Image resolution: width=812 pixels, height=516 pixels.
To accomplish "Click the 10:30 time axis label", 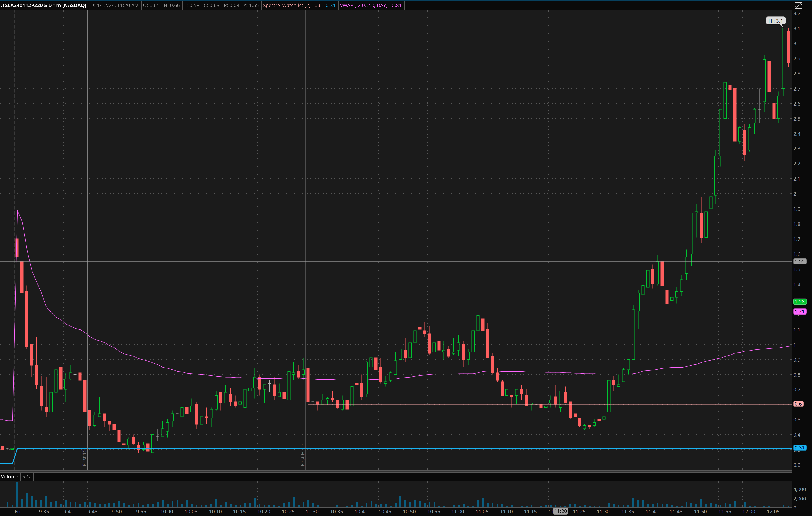I will (312, 512).
